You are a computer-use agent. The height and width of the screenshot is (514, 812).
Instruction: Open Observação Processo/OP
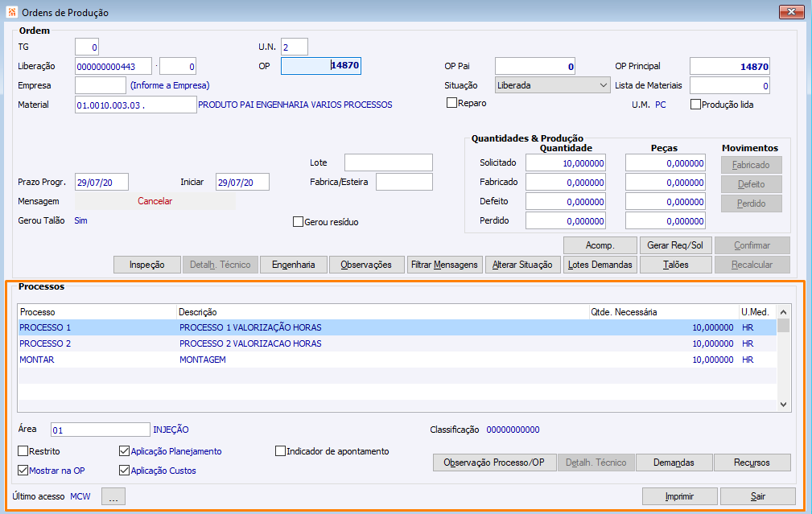tap(494, 463)
